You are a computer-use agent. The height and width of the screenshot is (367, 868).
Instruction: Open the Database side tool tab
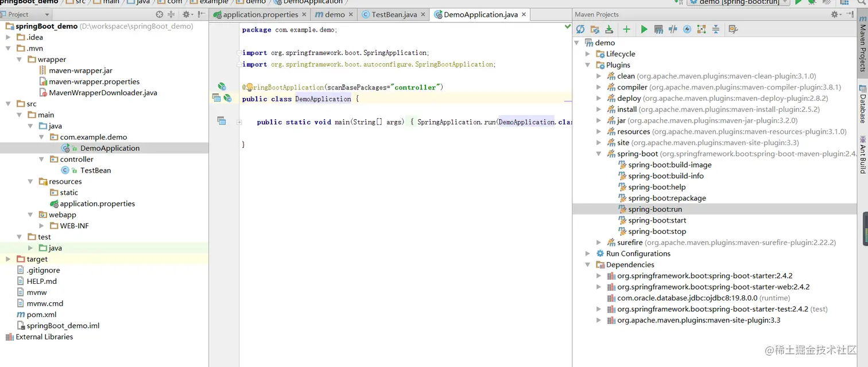coord(862,104)
